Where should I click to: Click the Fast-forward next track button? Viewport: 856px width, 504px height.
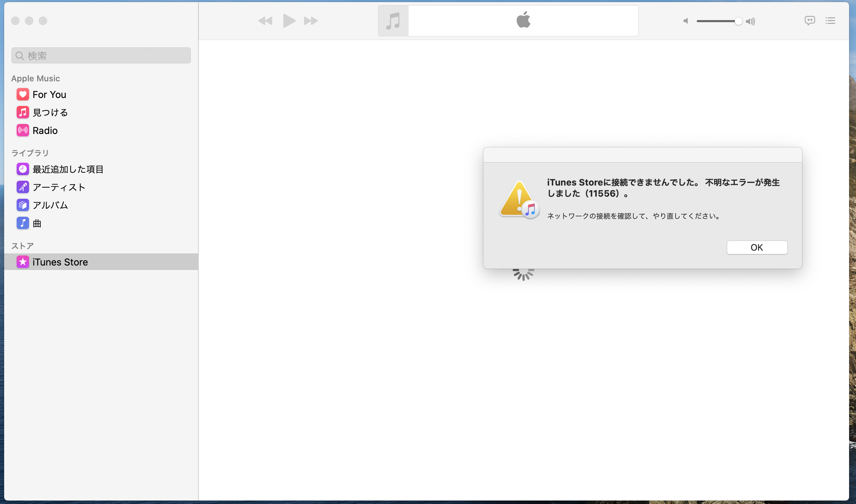[311, 21]
